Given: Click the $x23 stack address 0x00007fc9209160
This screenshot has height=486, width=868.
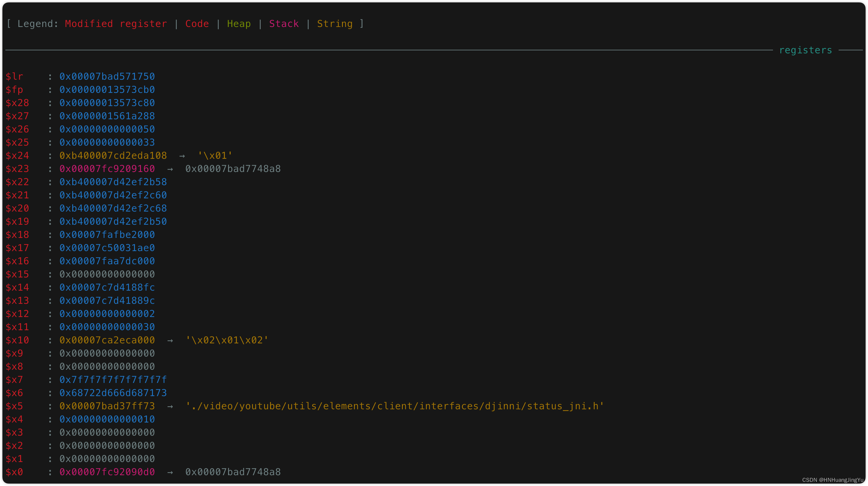Looking at the screenshot, I should [107, 169].
